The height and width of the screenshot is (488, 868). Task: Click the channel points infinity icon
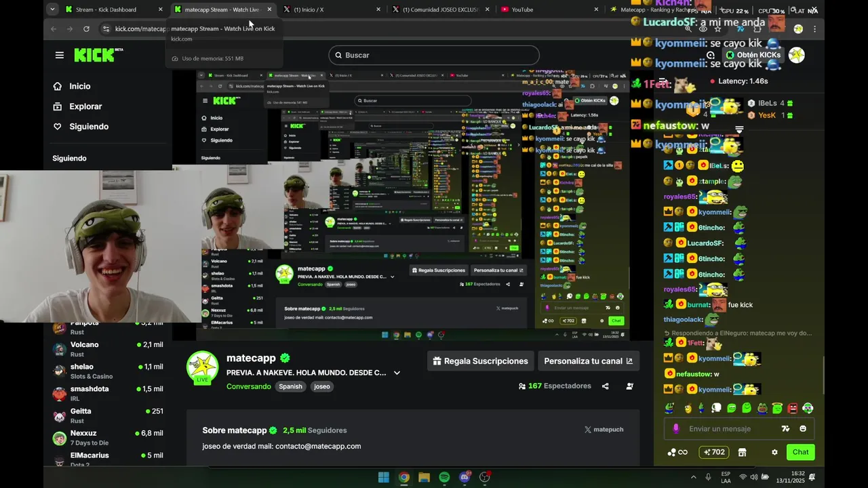677,452
